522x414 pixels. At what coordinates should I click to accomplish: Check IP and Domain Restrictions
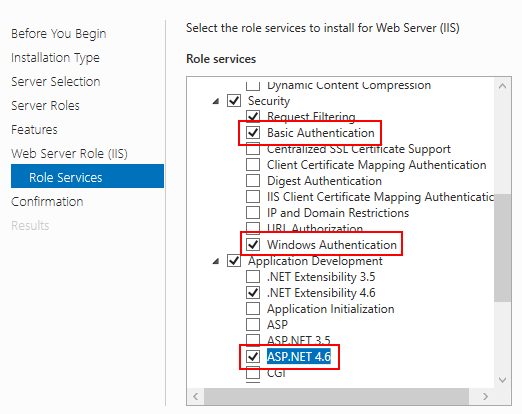[253, 213]
